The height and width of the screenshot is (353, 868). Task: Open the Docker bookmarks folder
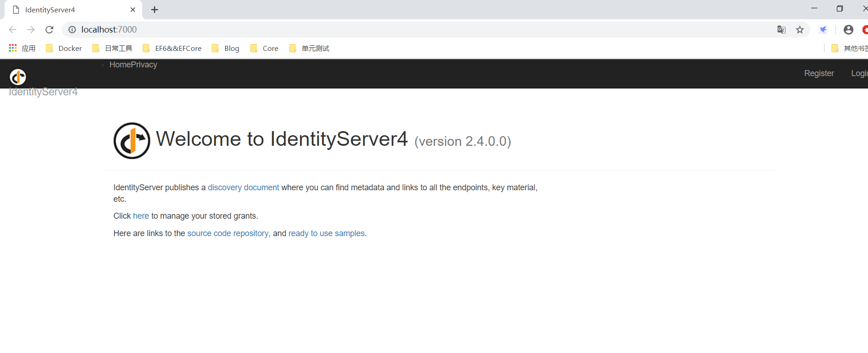[64, 48]
